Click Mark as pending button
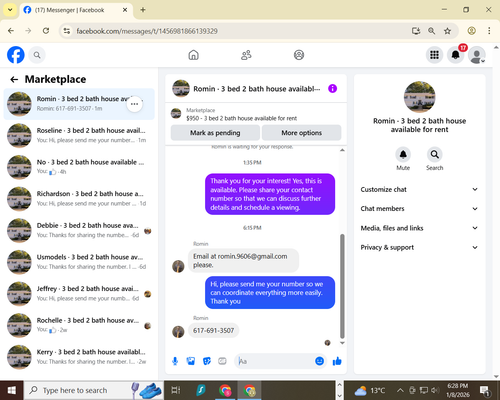The image size is (500, 400). point(215,133)
